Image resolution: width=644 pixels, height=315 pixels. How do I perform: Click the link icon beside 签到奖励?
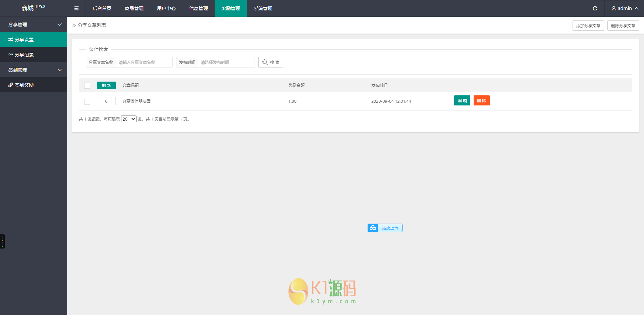point(11,85)
